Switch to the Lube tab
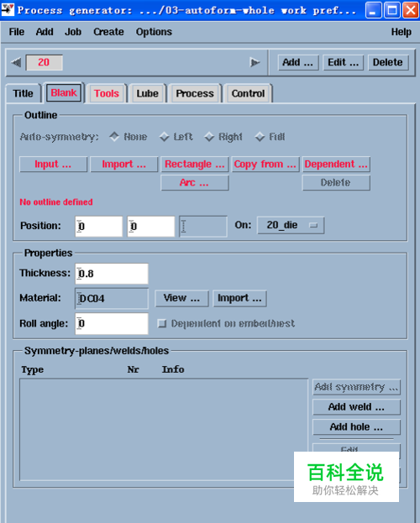 coord(147,93)
